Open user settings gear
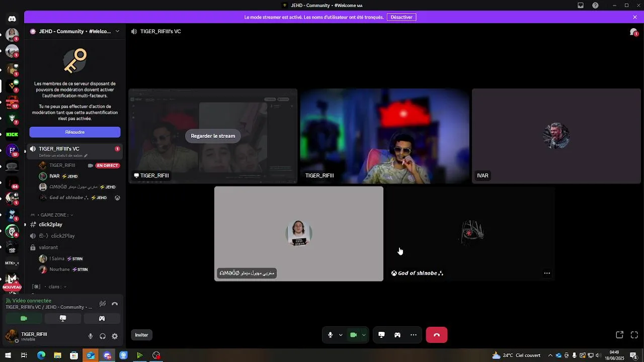 (115, 336)
